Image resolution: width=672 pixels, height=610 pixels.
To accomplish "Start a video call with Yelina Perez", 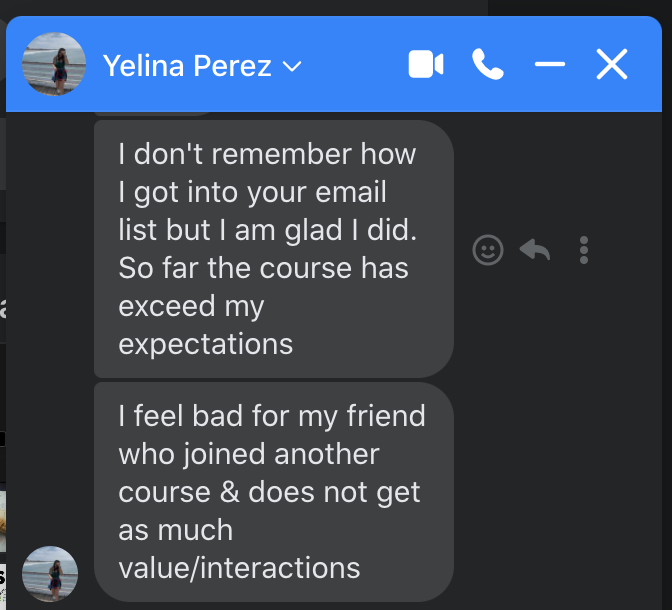I will click(x=426, y=64).
